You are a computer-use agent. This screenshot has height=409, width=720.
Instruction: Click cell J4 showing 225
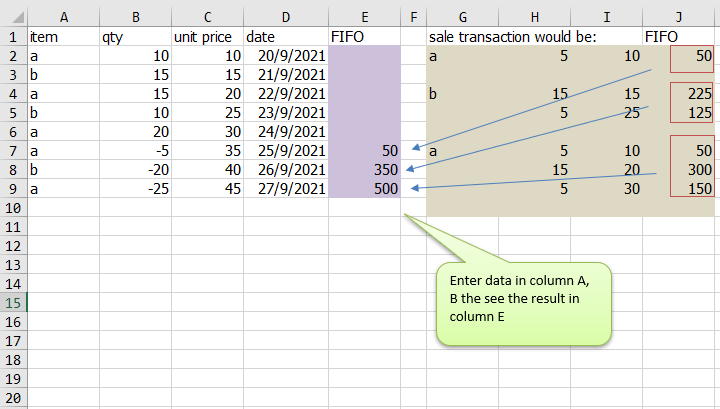click(679, 93)
